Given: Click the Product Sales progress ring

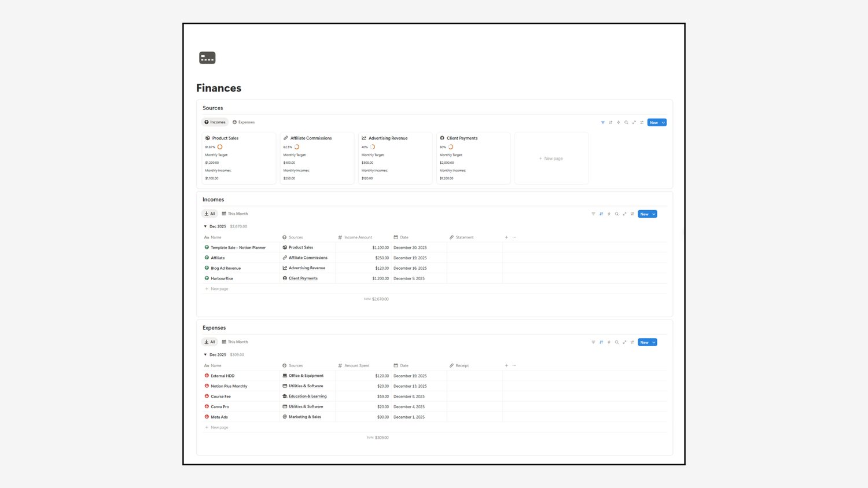Looking at the screenshot, I should 220,147.
